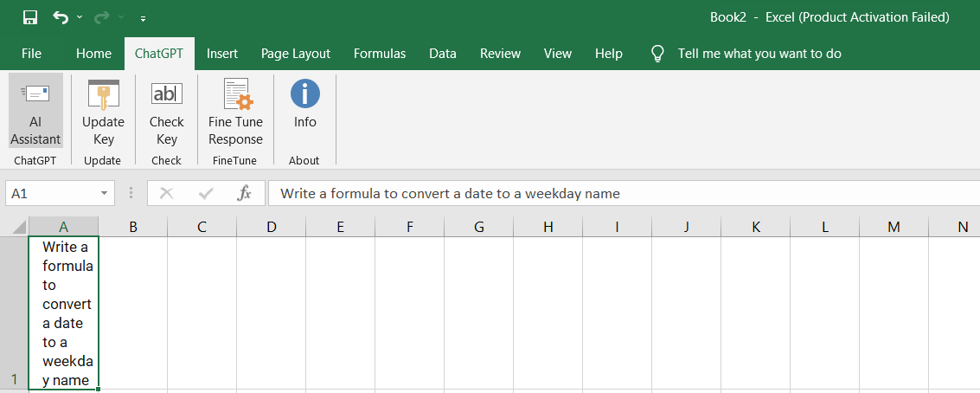Open Customize Quick Access Toolbar menu

point(143,18)
